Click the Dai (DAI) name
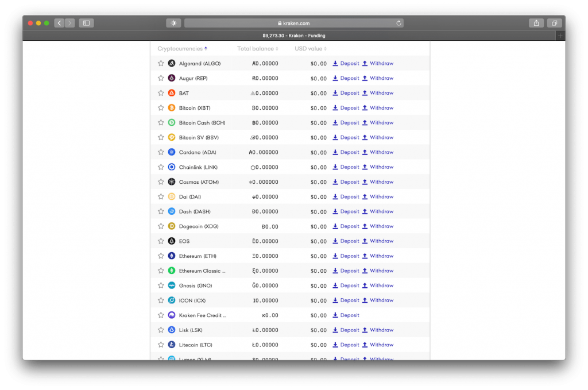The width and height of the screenshot is (588, 390). (189, 197)
